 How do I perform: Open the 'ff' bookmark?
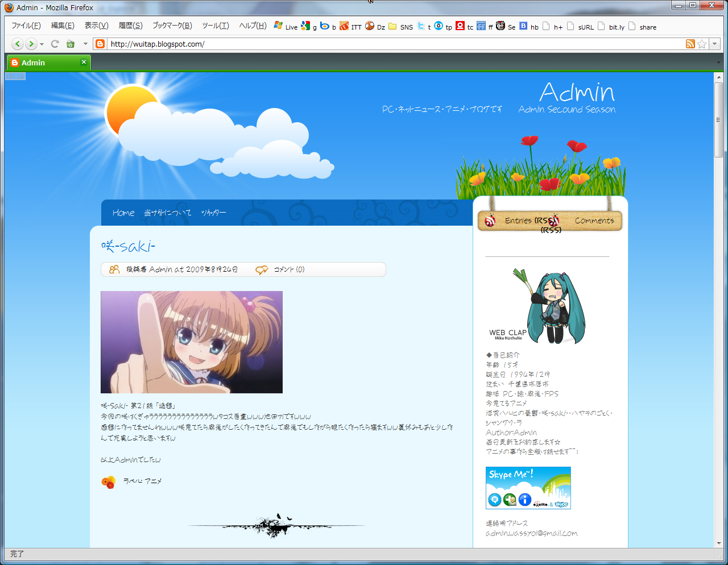pyautogui.click(x=485, y=26)
